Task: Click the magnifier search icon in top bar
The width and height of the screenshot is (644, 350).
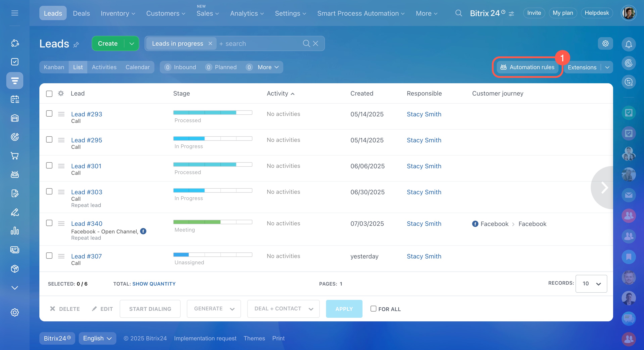Action: 458,13
